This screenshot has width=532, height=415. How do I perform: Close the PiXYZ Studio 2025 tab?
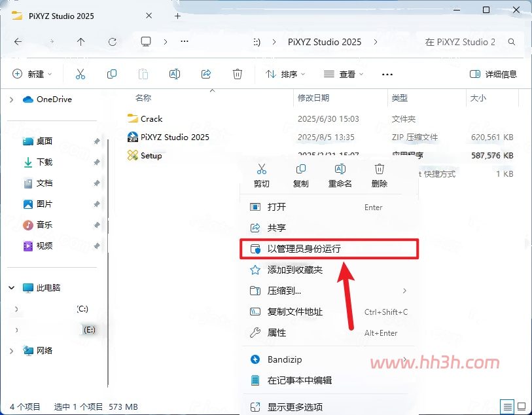coord(149,16)
